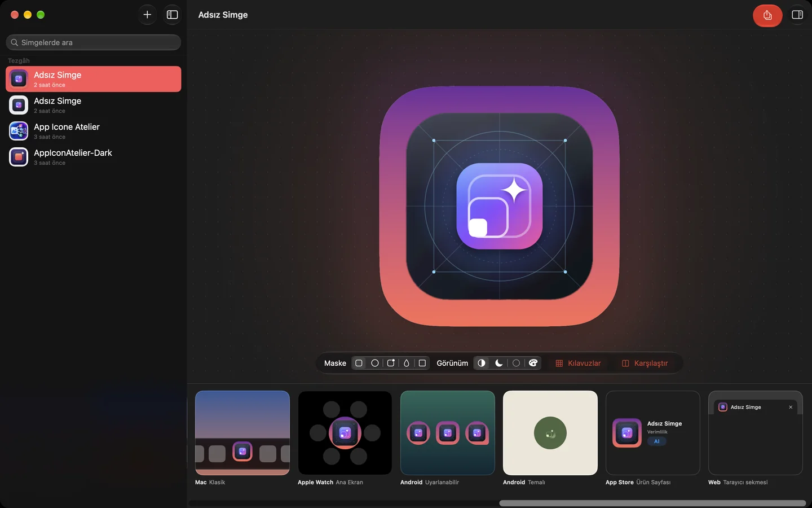Toggle the right inspector panel button
The image size is (812, 508).
pos(797,15)
